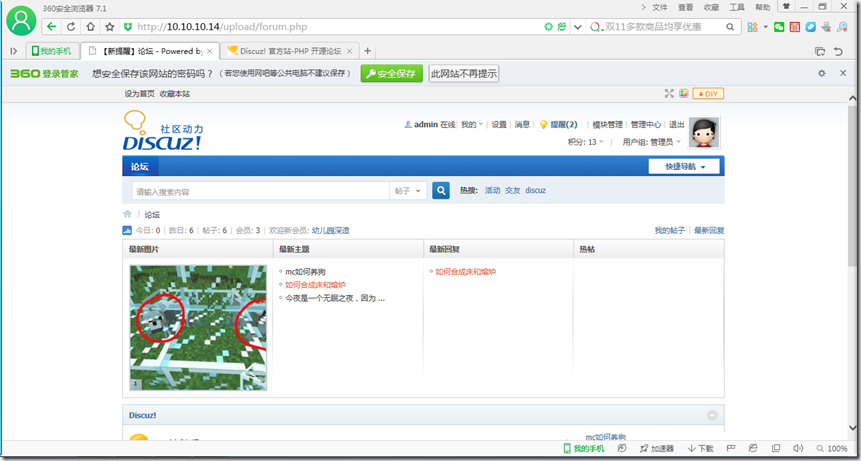Screen dimensions: 861x461
Task: Click the home breadcrumb icon
Action: 127,214
